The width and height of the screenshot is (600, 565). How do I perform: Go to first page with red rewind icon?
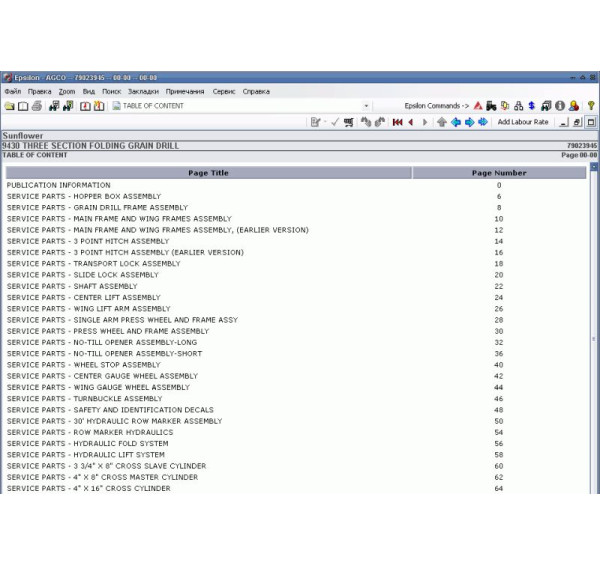coord(397,122)
